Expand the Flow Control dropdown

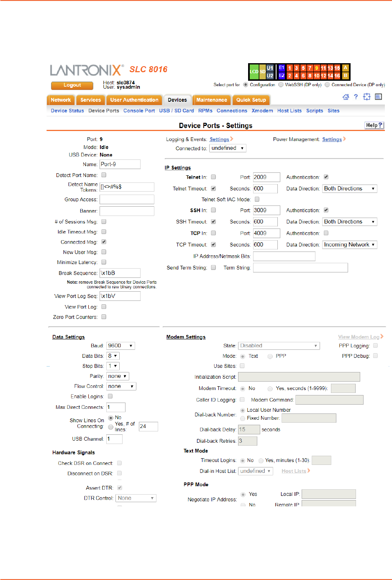[x=121, y=386]
